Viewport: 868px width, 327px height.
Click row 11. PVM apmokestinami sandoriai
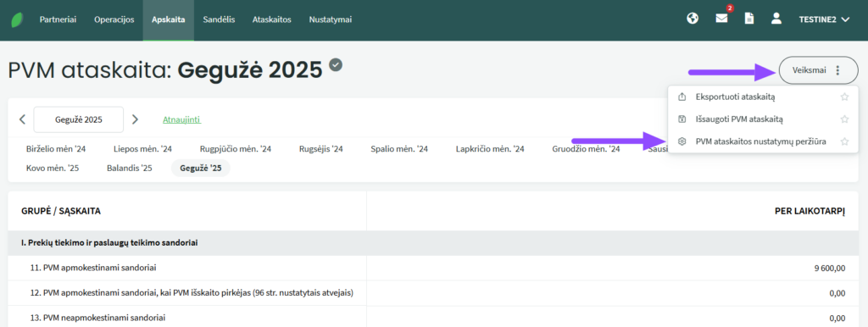[433, 269]
